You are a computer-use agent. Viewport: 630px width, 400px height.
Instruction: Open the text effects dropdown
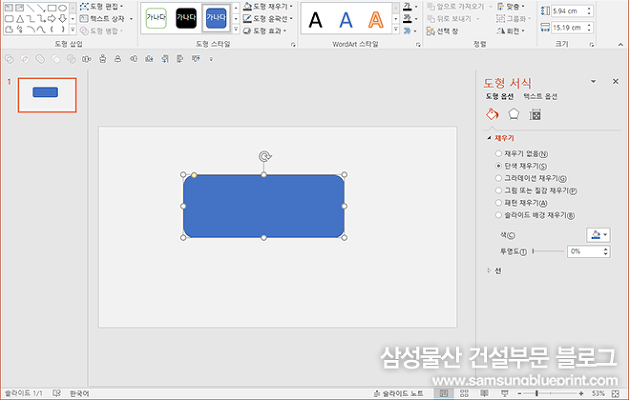pyautogui.click(x=410, y=31)
